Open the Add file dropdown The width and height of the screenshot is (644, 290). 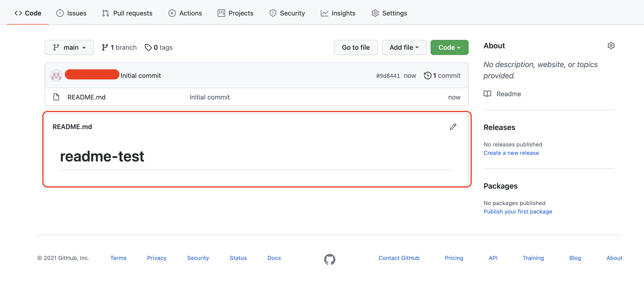[404, 47]
